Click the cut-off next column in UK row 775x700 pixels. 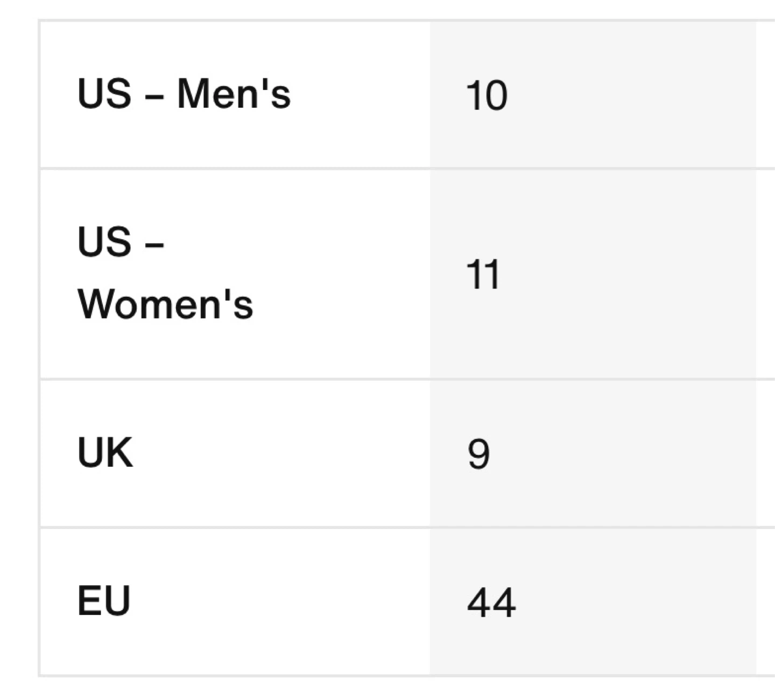(766, 453)
